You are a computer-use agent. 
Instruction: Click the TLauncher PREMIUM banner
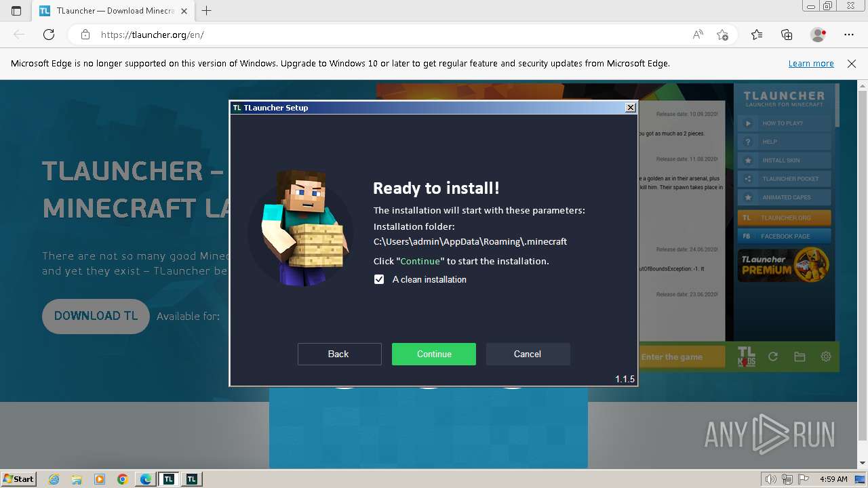tap(784, 265)
